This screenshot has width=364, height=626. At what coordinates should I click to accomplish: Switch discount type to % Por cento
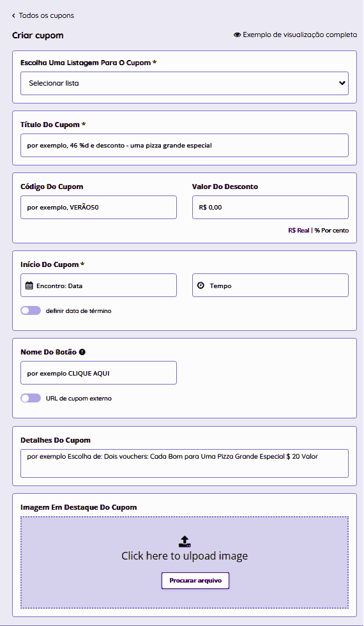click(x=331, y=231)
